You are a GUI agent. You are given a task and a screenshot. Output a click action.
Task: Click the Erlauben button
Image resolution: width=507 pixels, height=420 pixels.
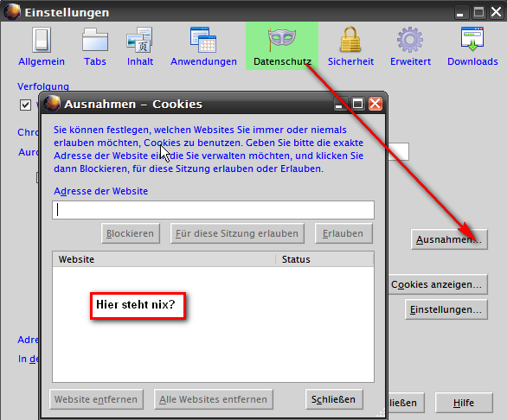[343, 233]
